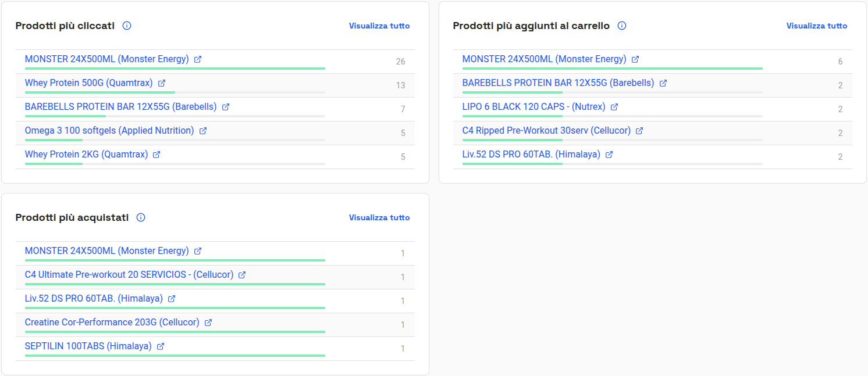Open external link icon for Whey Protein 2KG

tap(156, 155)
